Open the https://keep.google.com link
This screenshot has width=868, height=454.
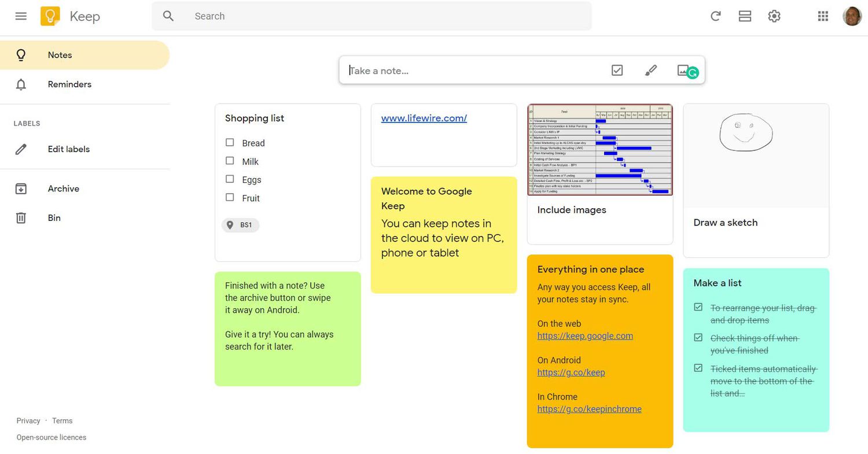[x=585, y=336]
